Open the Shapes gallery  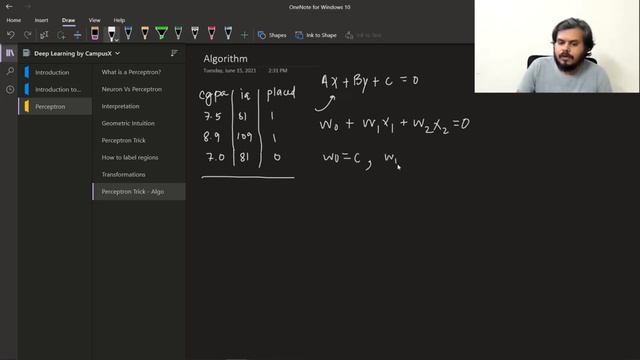272,35
